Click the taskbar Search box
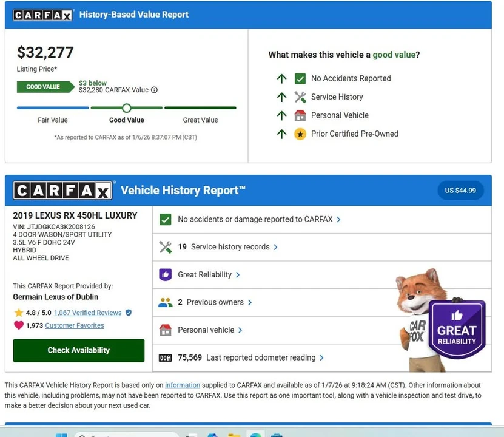This screenshot has width=504, height=437. pos(127,435)
